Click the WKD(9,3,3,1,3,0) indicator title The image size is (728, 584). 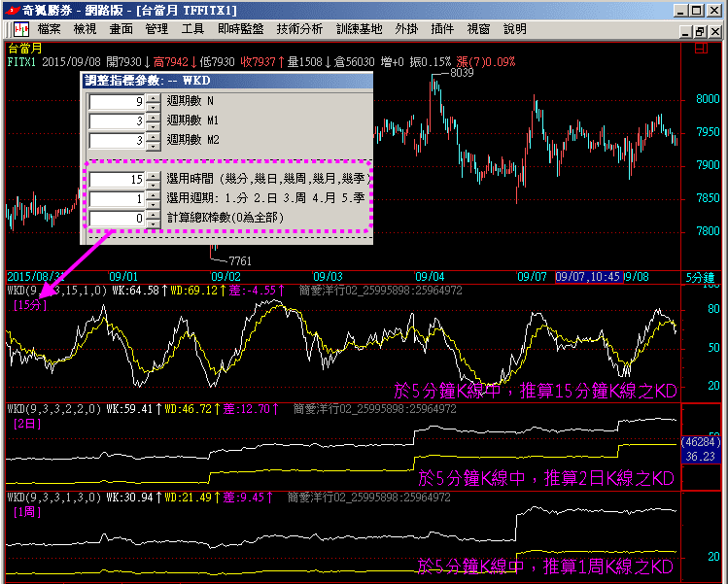(x=53, y=498)
